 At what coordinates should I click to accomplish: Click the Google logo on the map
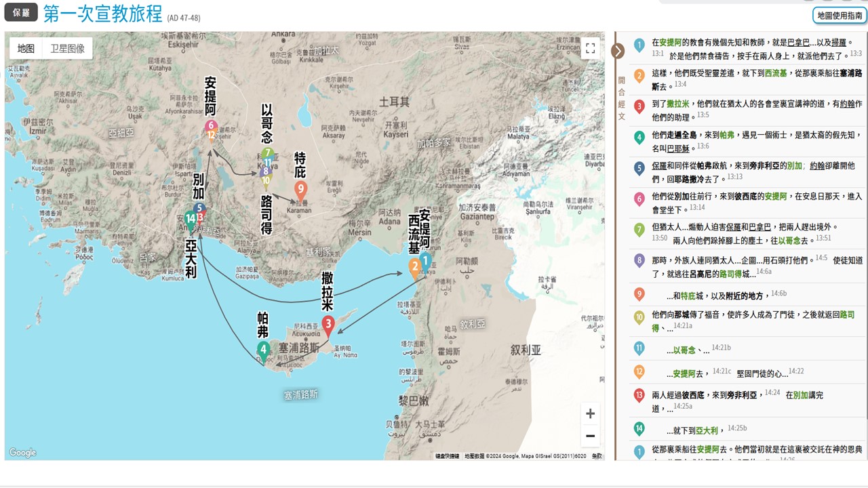[22, 453]
